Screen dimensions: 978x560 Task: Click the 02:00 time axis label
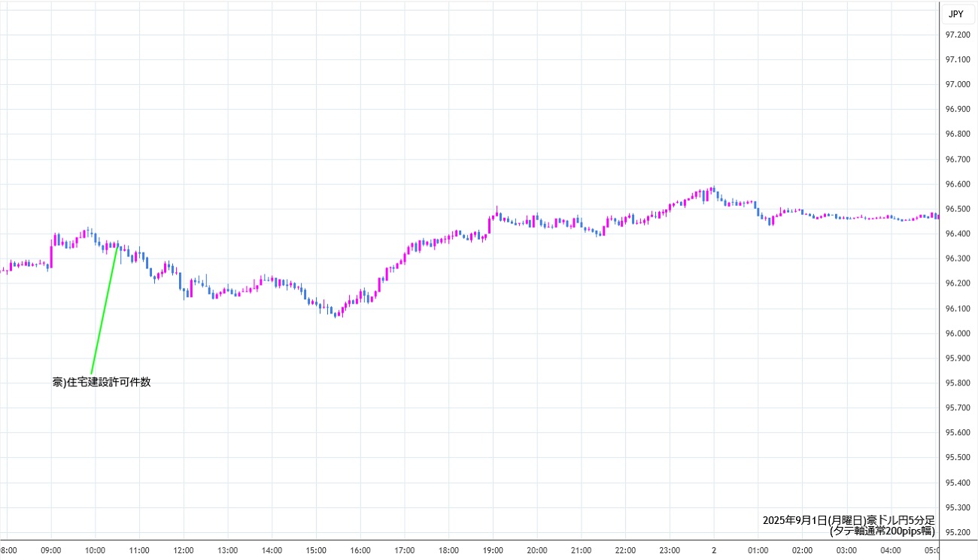pyautogui.click(x=803, y=550)
